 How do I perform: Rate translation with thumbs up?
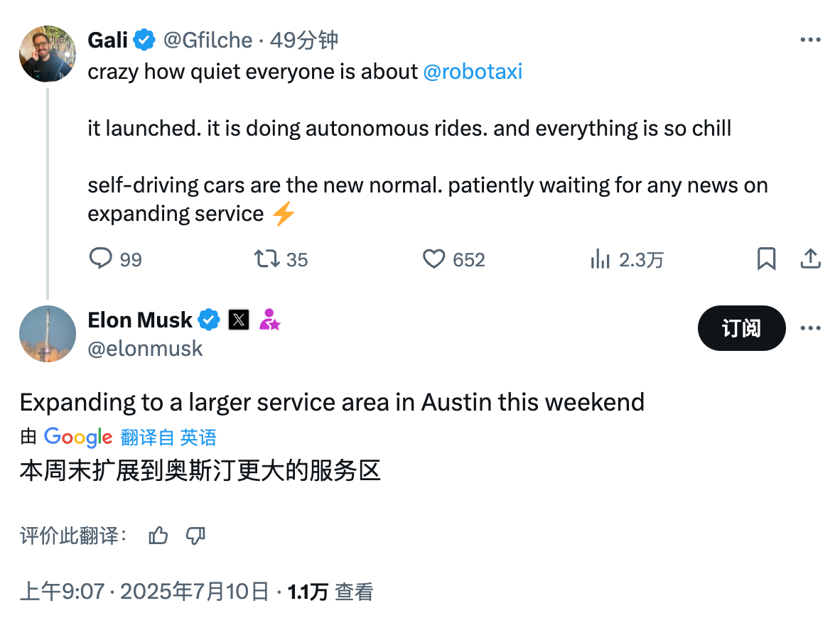[158, 535]
